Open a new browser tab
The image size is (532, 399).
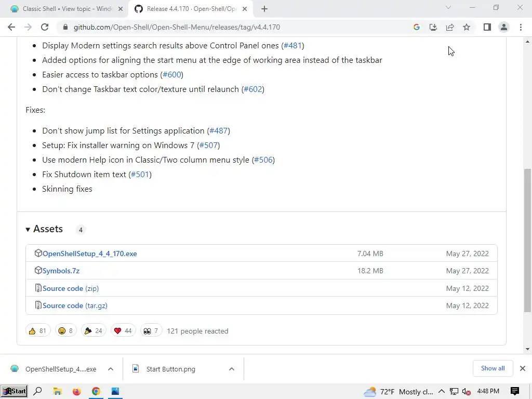point(264,9)
